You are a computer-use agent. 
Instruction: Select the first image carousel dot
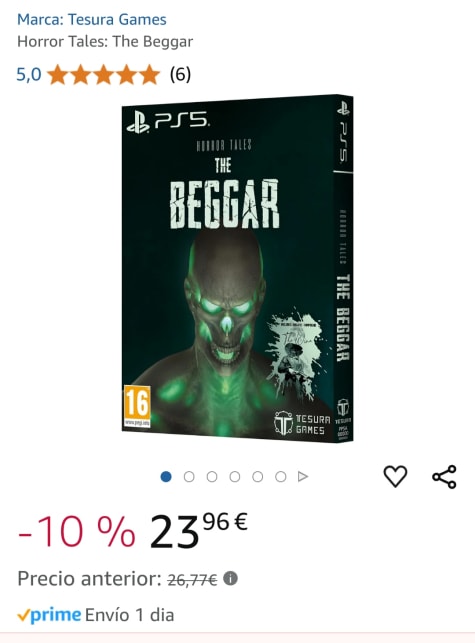[x=166, y=477]
